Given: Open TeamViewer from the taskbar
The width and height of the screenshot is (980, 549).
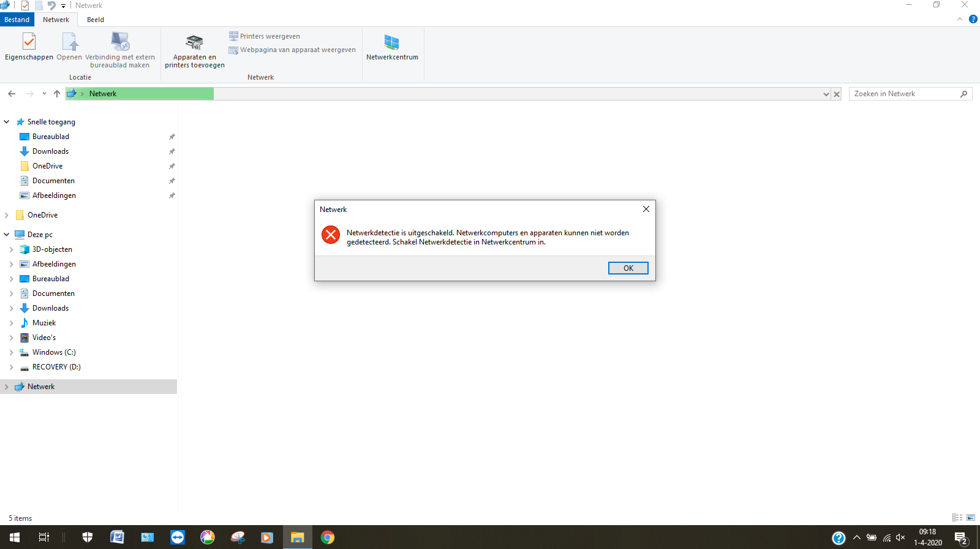Looking at the screenshot, I should pyautogui.click(x=178, y=537).
